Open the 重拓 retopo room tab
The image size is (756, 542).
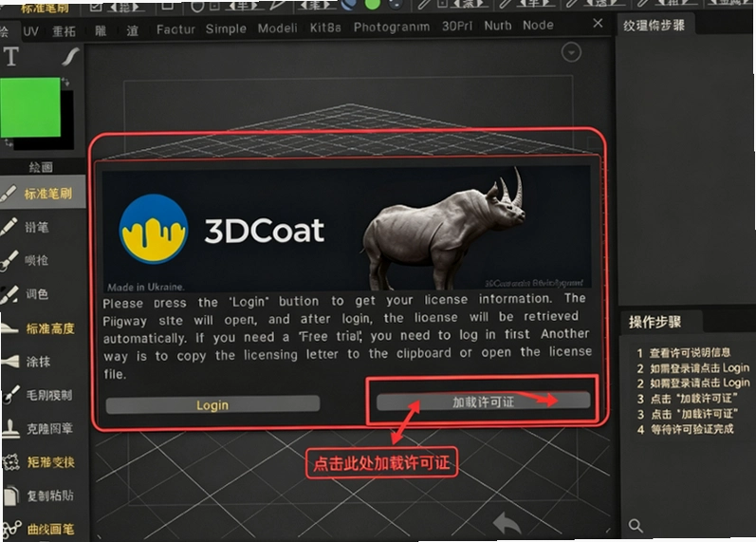point(64,31)
